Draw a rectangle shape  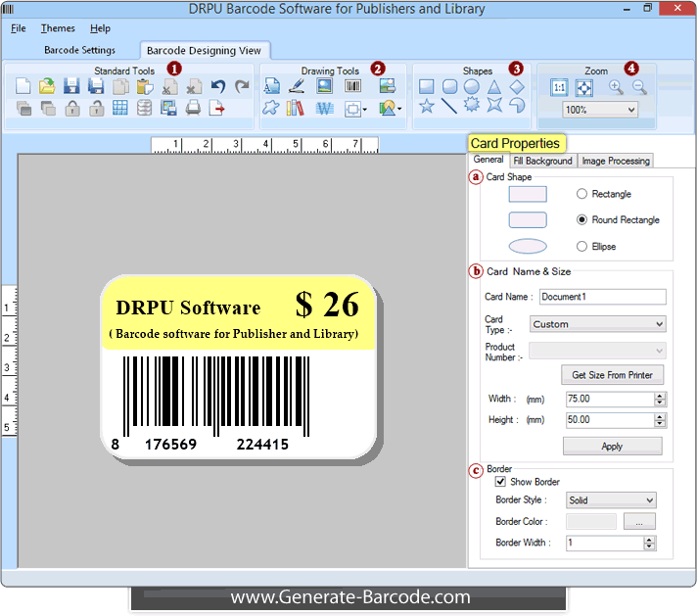click(426, 86)
